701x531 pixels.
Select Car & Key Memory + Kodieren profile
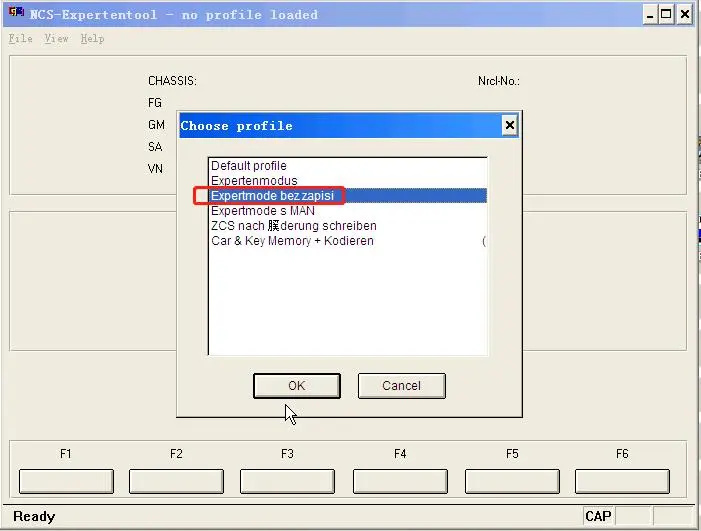pyautogui.click(x=348, y=241)
